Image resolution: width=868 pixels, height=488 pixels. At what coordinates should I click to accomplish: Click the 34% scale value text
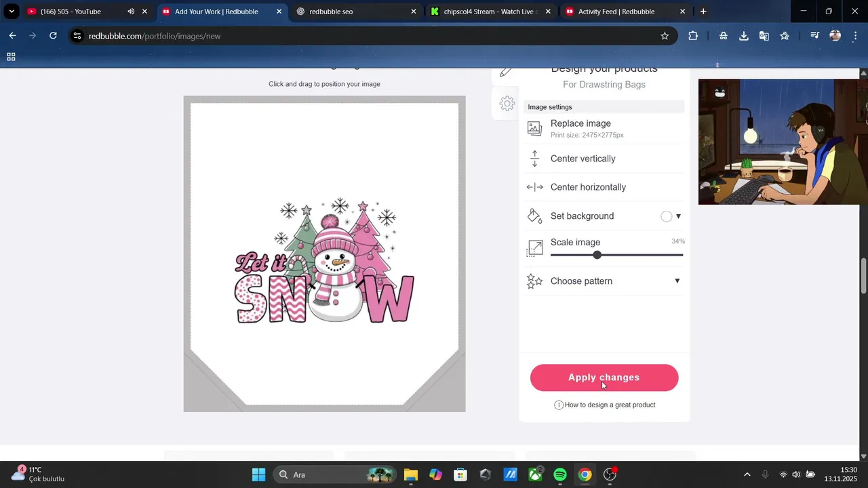coord(678,241)
